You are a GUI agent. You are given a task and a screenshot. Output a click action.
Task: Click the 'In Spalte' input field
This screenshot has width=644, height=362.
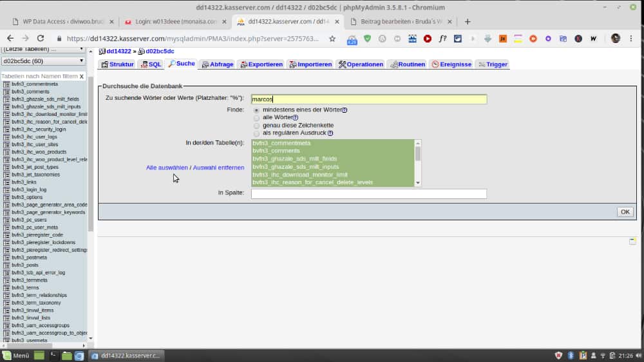coord(368,193)
